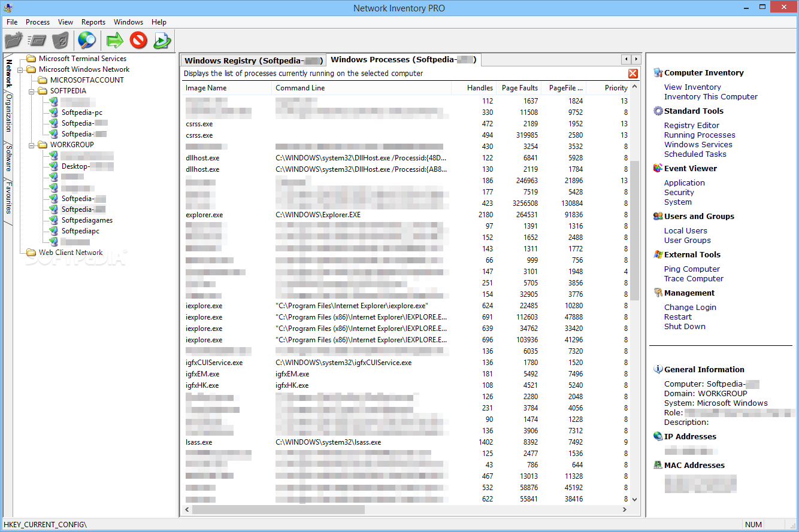Select the explorer.exe process row
The height and width of the screenshot is (532, 799).
pyautogui.click(x=406, y=215)
